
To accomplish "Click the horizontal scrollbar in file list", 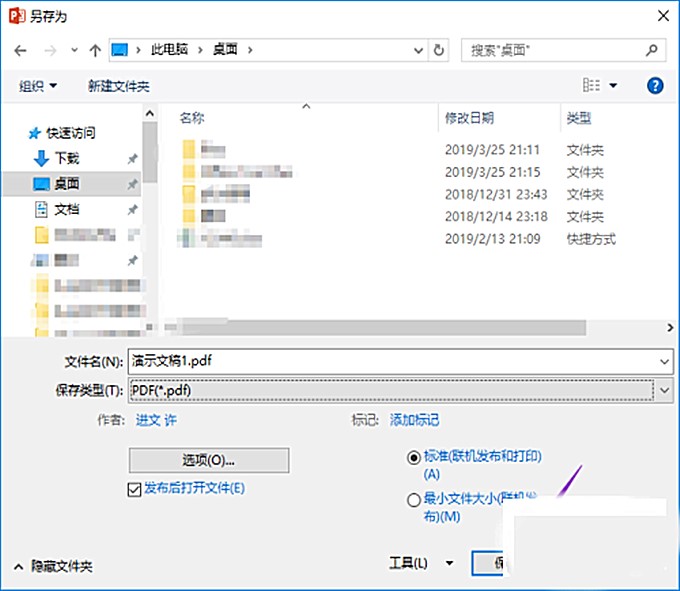I will (x=384, y=328).
